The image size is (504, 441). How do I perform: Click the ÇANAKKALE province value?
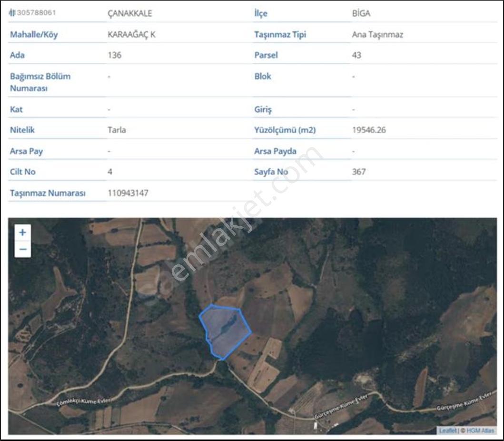[129, 13]
